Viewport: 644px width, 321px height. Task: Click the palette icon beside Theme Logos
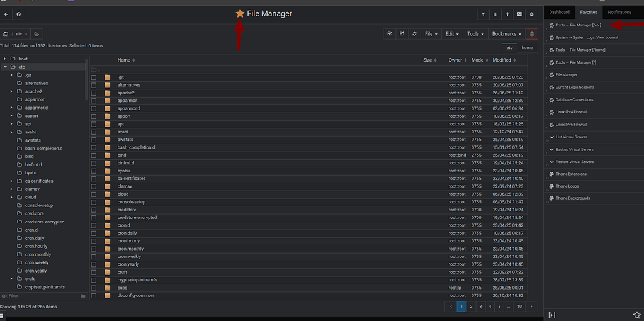pyautogui.click(x=551, y=186)
